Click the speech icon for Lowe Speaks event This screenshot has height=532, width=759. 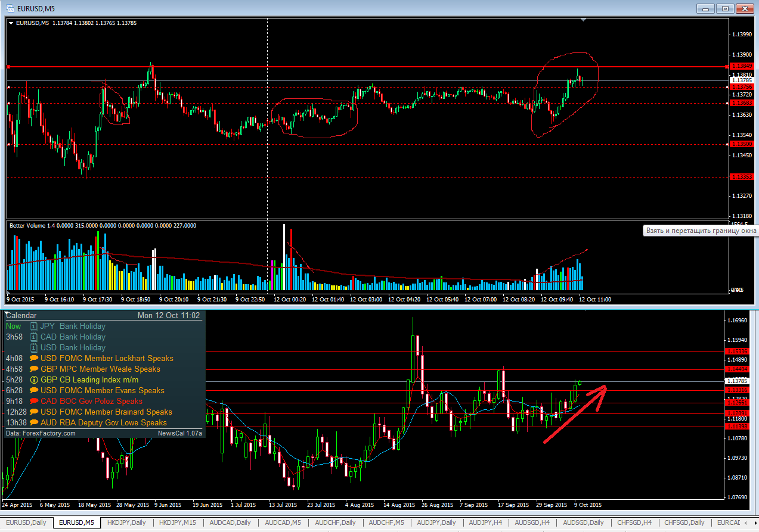34,423
